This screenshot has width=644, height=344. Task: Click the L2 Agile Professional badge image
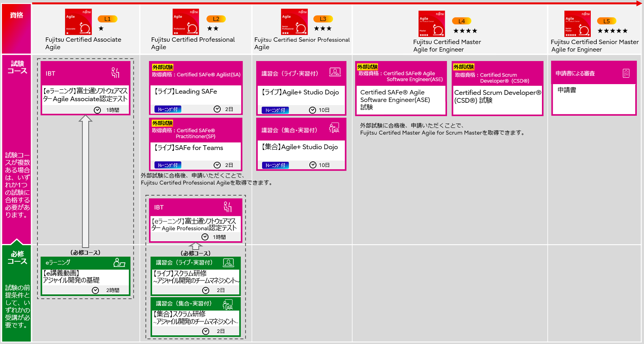186,22
